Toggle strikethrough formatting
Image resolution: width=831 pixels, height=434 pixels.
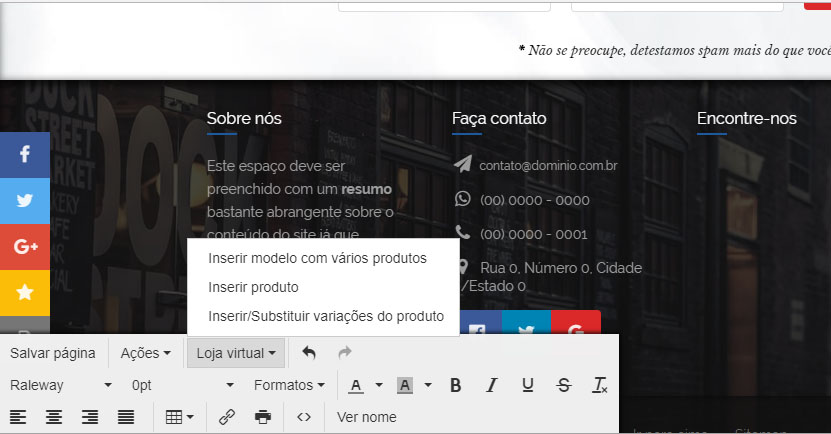(564, 385)
